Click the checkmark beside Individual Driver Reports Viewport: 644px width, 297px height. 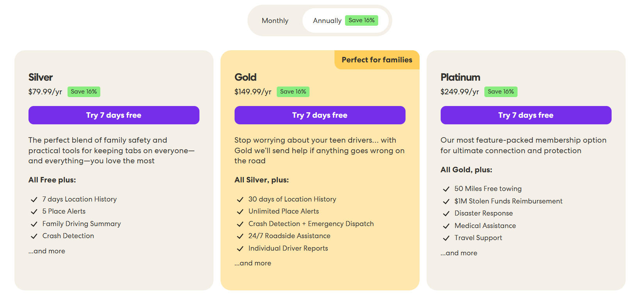[x=240, y=248]
